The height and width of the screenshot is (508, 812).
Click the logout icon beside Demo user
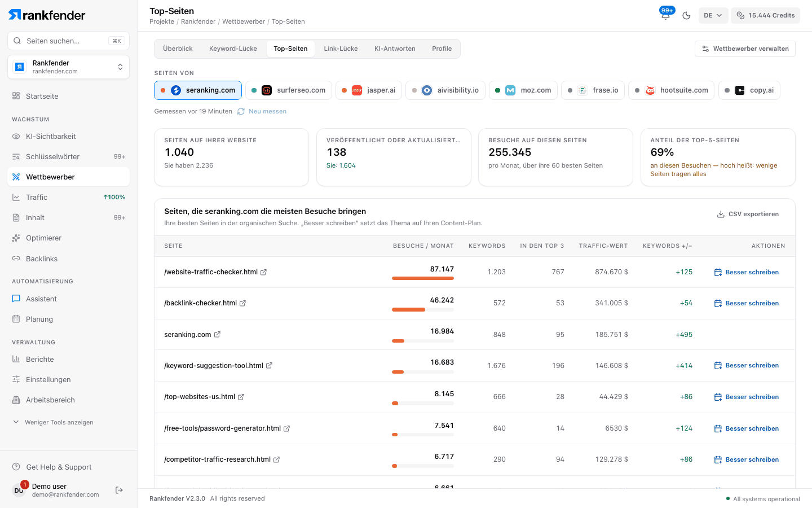tap(119, 490)
